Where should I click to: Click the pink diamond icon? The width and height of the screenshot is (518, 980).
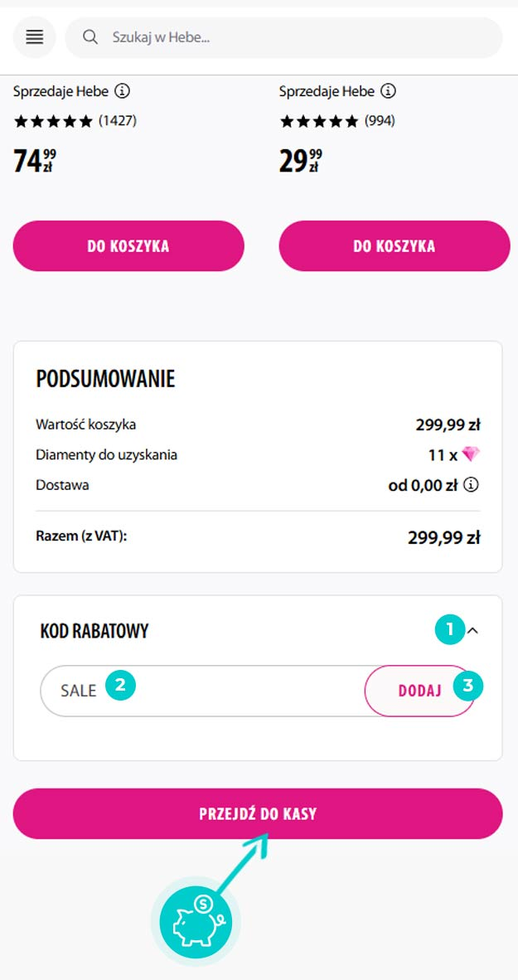click(471, 454)
